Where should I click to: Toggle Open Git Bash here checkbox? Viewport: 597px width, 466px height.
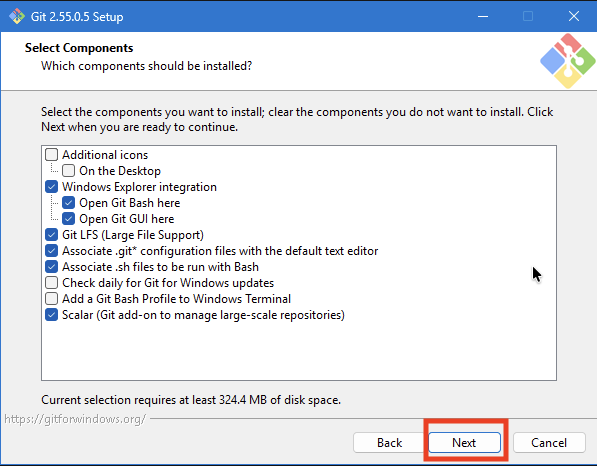(x=69, y=203)
